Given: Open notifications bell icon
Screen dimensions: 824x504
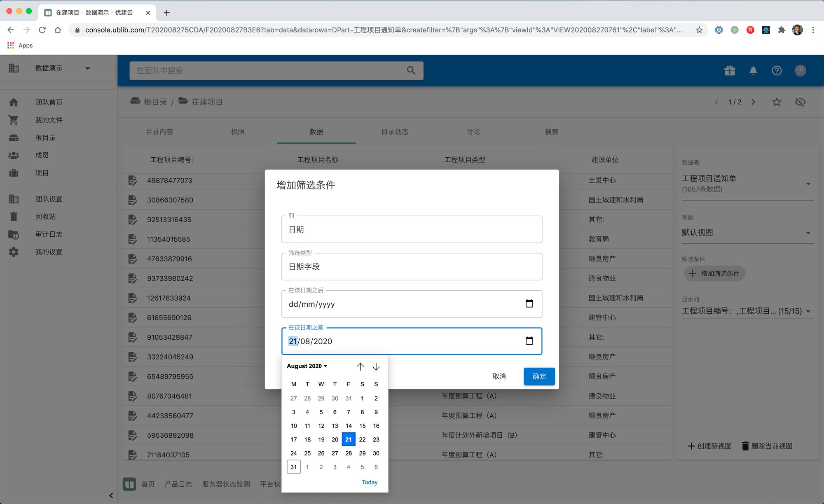Looking at the screenshot, I should tap(753, 70).
